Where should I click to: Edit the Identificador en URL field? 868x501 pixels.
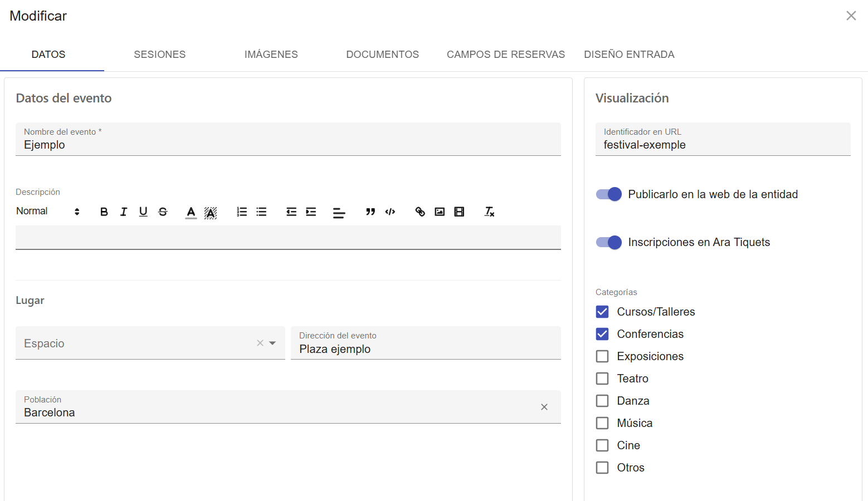click(723, 139)
